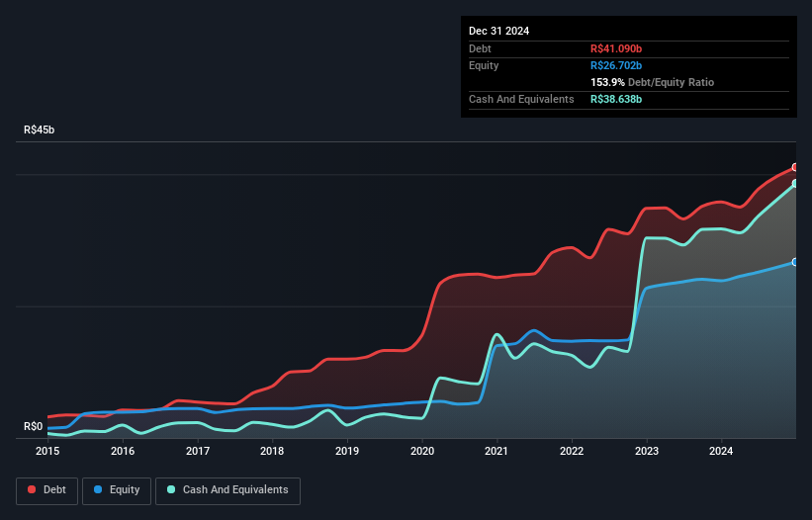
Task: Toggle the Debt series legend button
Action: click(47, 490)
